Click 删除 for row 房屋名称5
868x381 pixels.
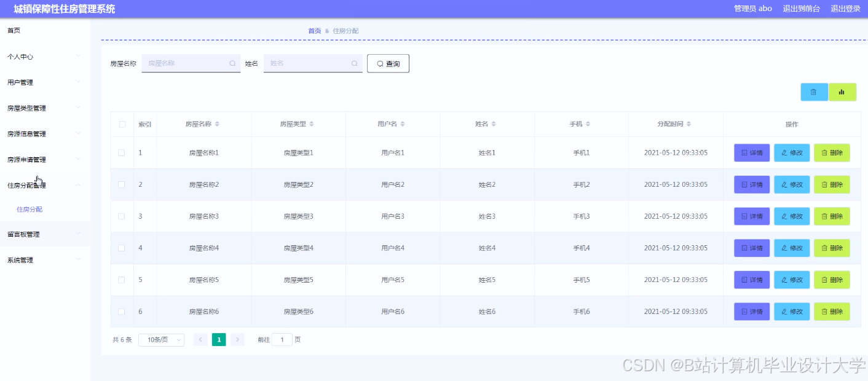pyautogui.click(x=832, y=280)
